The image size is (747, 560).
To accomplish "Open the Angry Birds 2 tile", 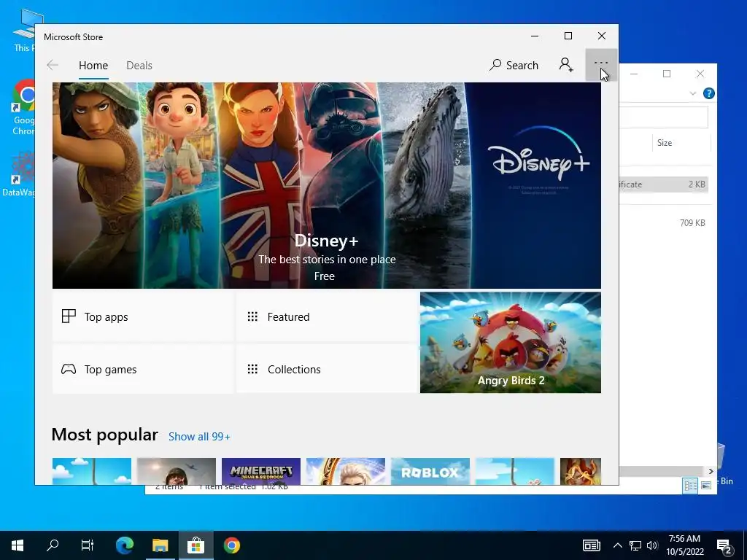I will [510, 343].
